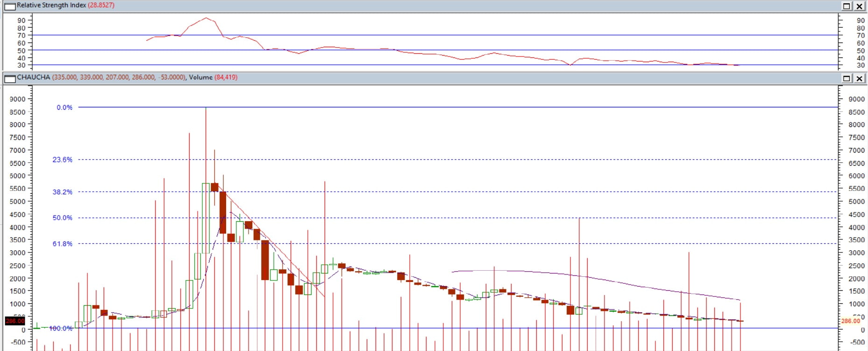Select the 61.8% Fibonacci level label
This screenshot has height=351, width=868.
point(63,244)
